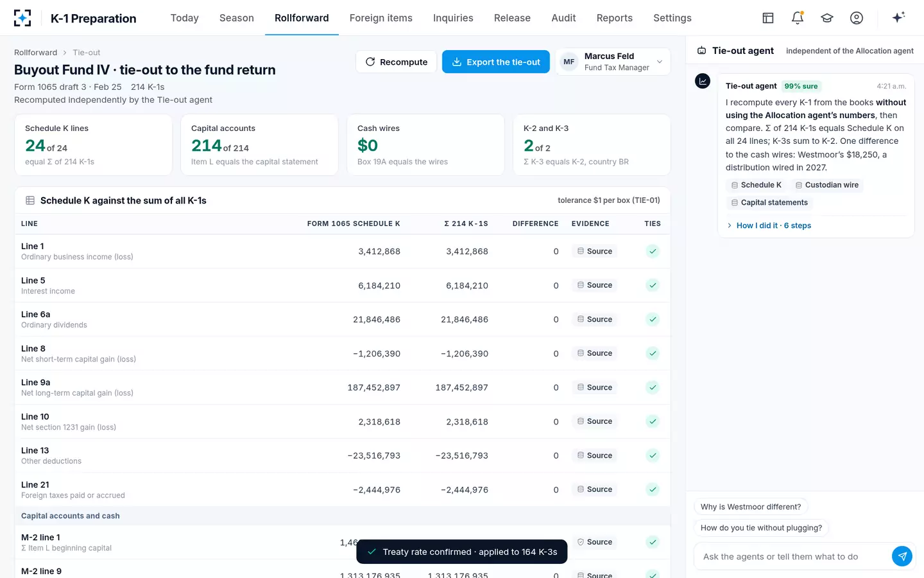Focus the Ask the agents input field
Image resolution: width=924 pixels, height=578 pixels.
coord(792,557)
